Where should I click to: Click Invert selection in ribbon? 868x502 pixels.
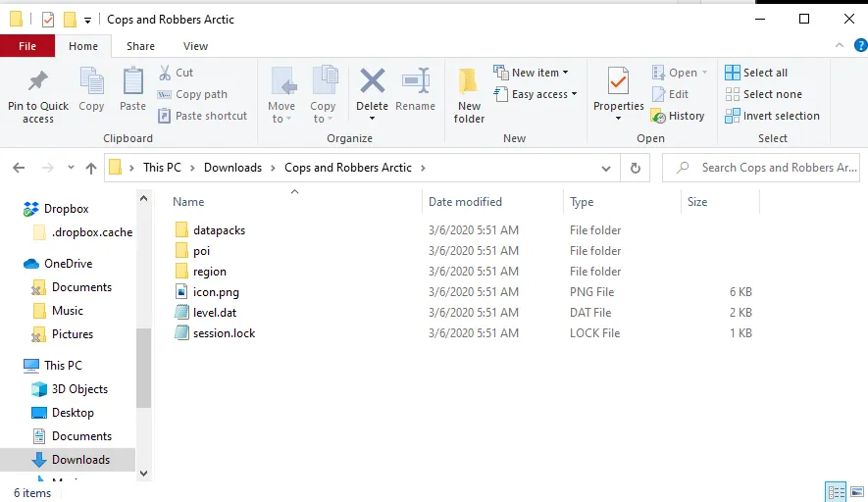773,116
